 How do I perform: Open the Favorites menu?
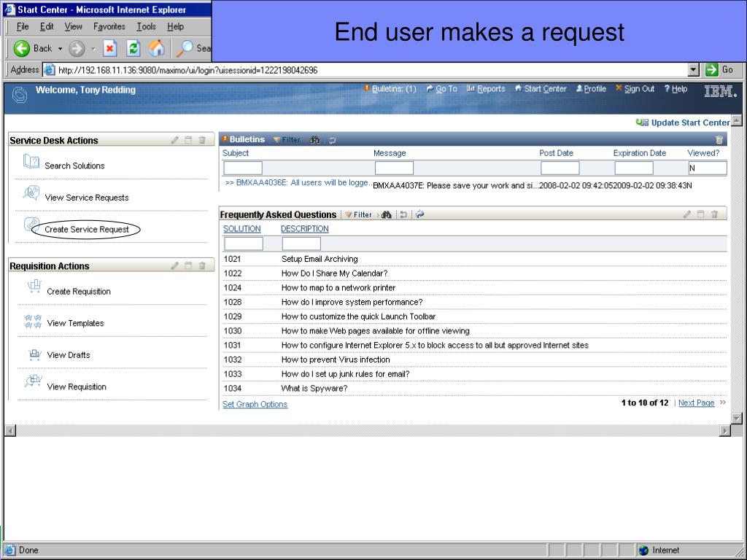(109, 27)
